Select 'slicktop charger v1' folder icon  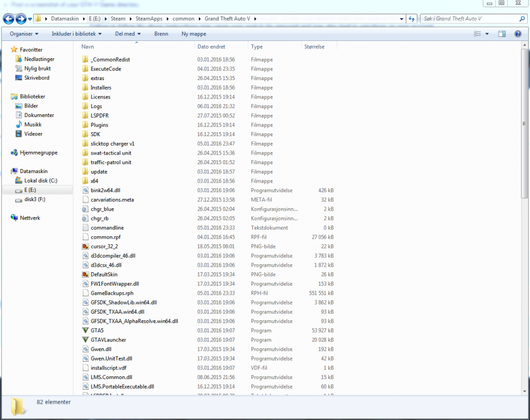[x=86, y=143]
